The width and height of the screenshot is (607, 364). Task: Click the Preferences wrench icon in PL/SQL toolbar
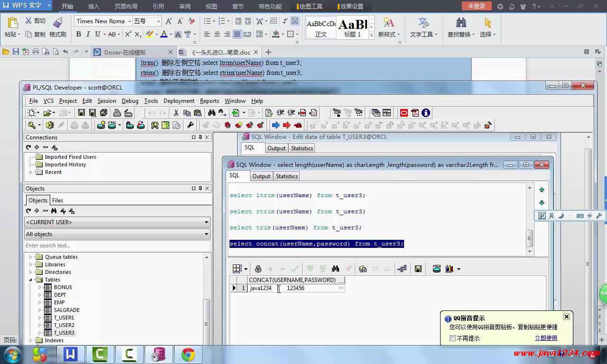(190, 125)
